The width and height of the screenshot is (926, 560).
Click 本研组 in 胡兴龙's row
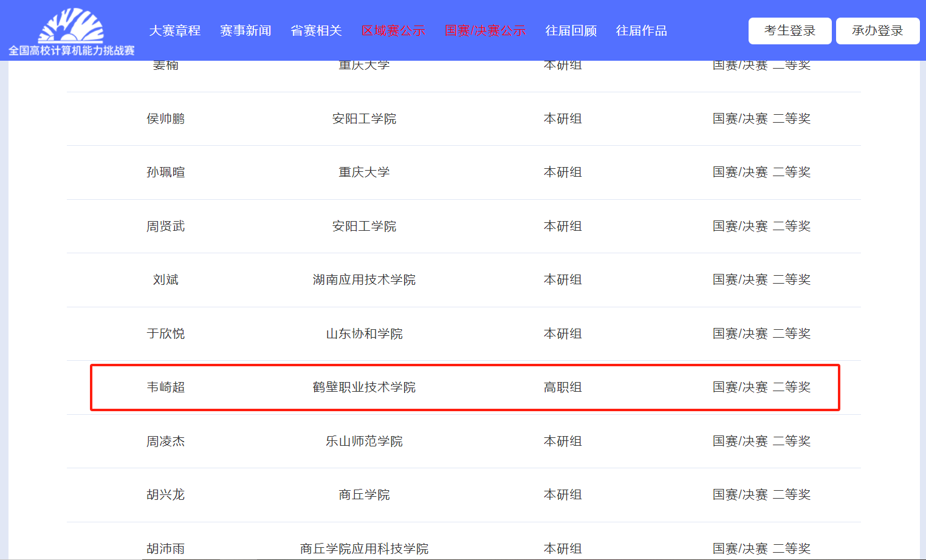563,494
